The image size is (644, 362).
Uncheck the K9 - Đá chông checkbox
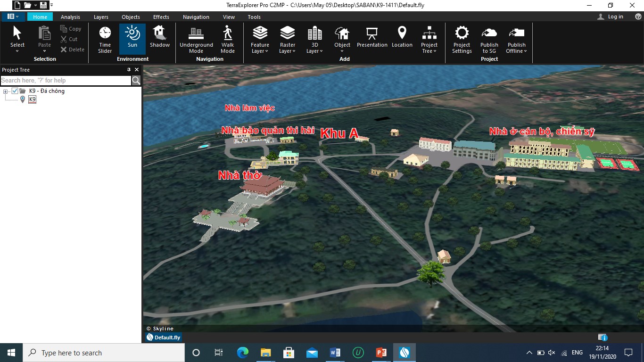click(15, 91)
